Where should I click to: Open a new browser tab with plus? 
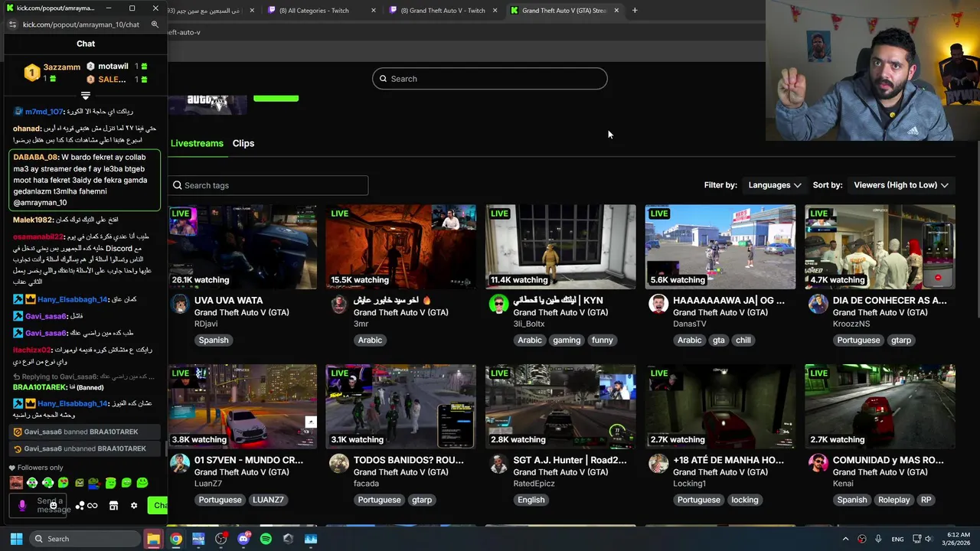[x=635, y=10]
